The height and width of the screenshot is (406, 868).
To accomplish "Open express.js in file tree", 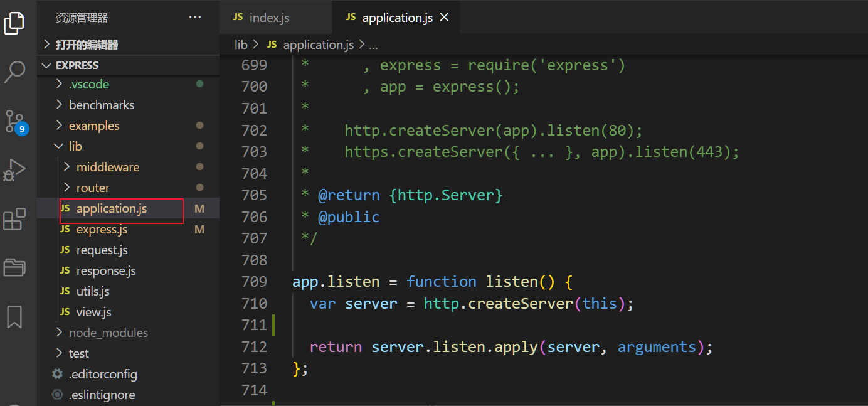I will click(102, 230).
